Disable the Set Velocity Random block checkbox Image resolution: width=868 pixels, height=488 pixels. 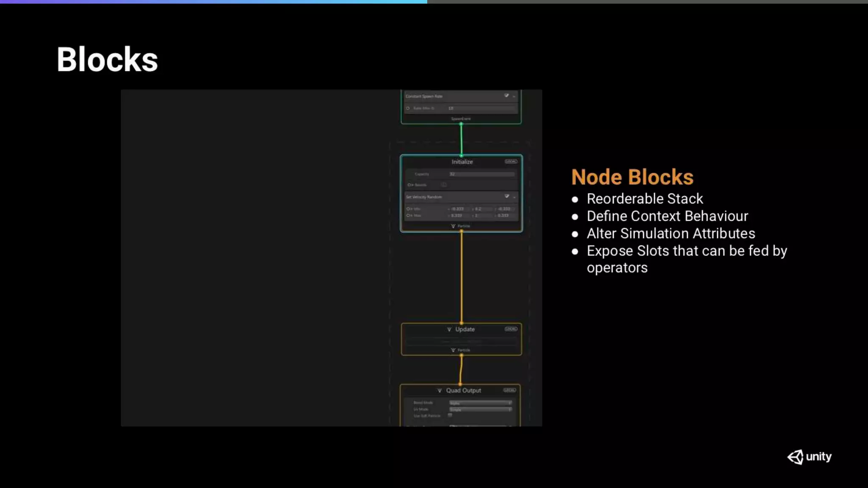click(x=507, y=197)
